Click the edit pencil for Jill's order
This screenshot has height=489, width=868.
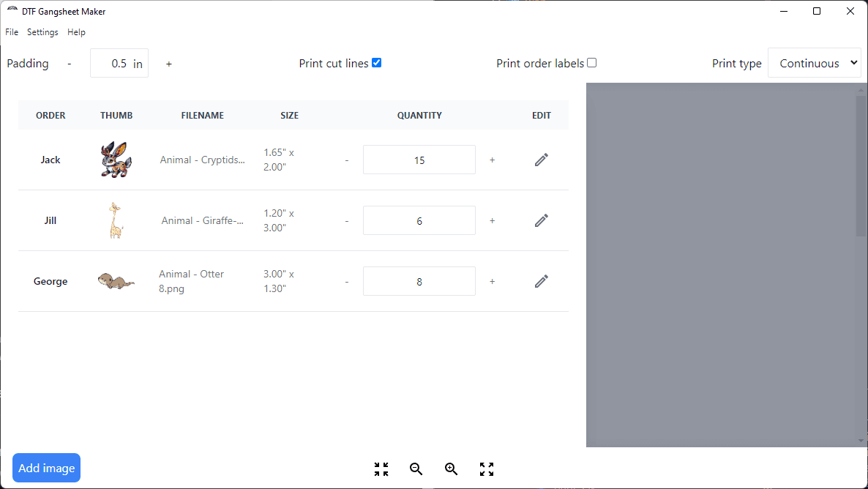[541, 220]
